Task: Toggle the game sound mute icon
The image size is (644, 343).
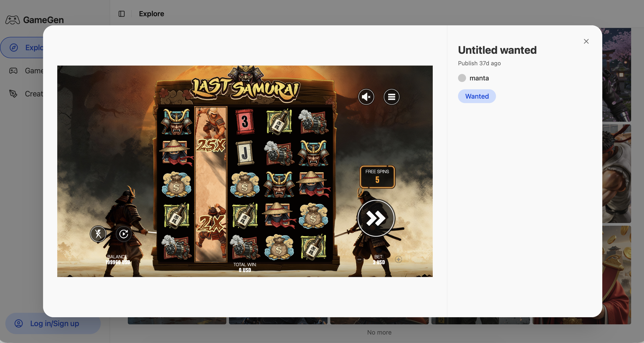Action: pos(366,97)
